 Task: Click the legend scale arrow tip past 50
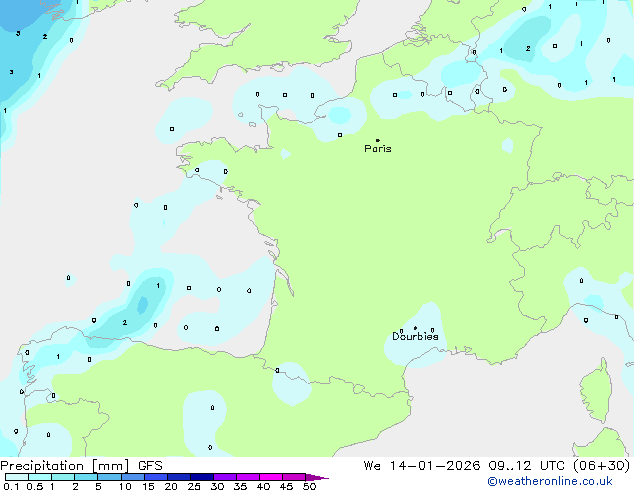tap(317, 477)
